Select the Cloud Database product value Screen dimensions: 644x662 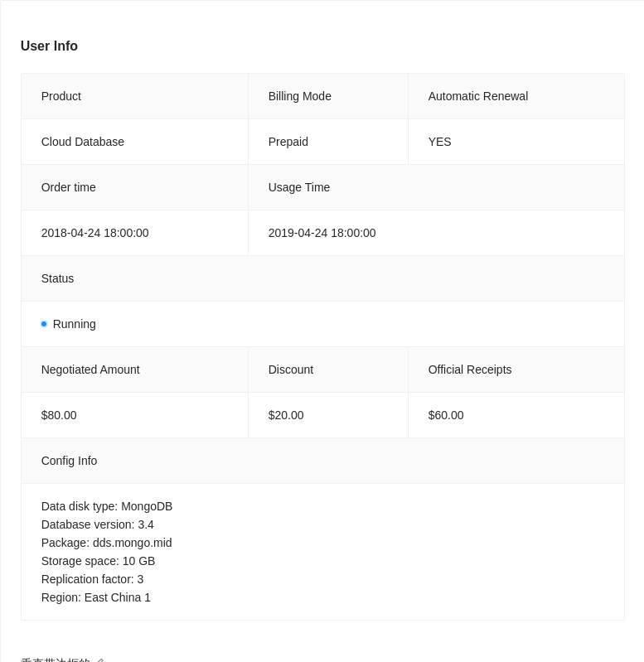(x=83, y=142)
